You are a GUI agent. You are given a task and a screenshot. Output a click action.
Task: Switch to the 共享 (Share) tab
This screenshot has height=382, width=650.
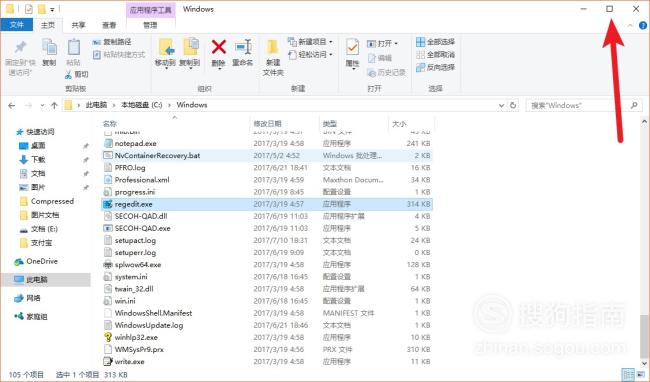[x=78, y=25]
